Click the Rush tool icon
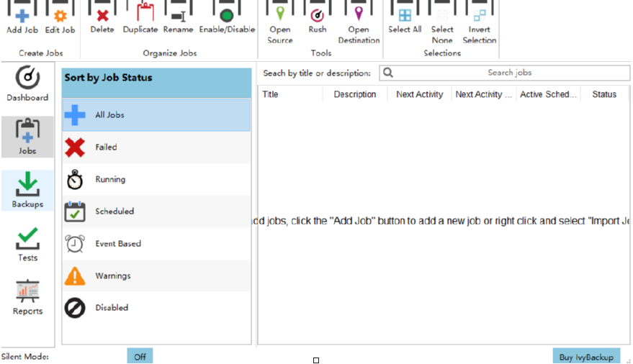633x364 pixels. tap(318, 18)
